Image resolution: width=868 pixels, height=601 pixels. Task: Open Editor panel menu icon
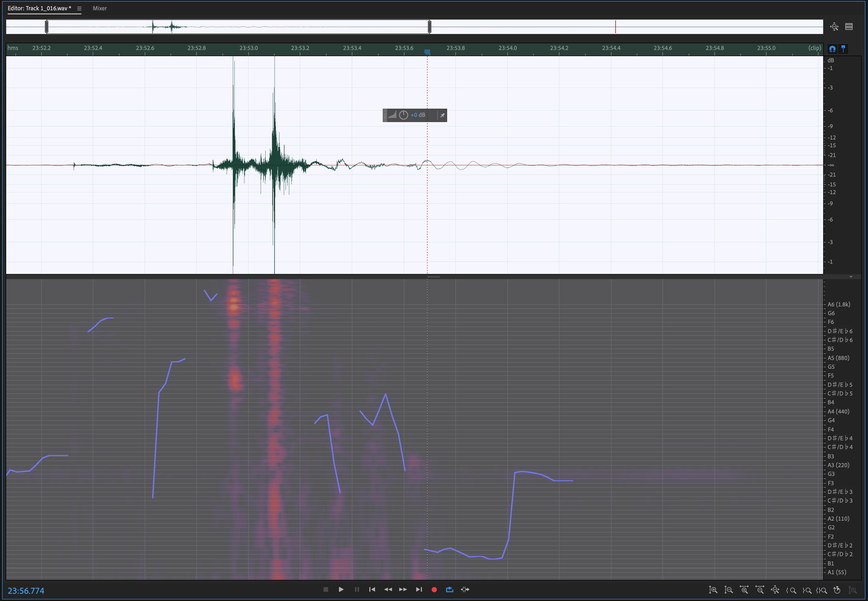(79, 8)
